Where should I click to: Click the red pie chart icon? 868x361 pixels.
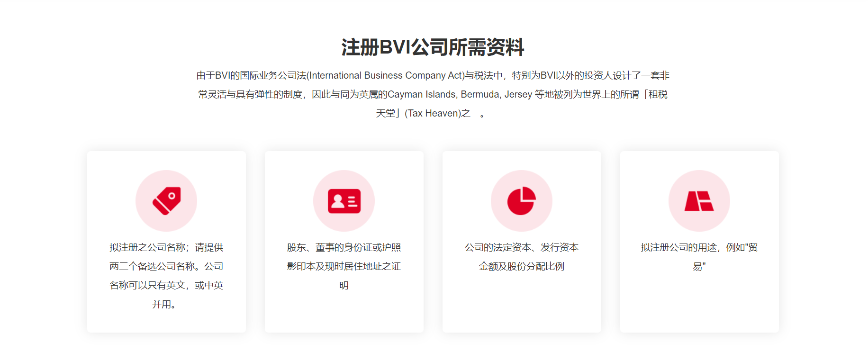521,201
